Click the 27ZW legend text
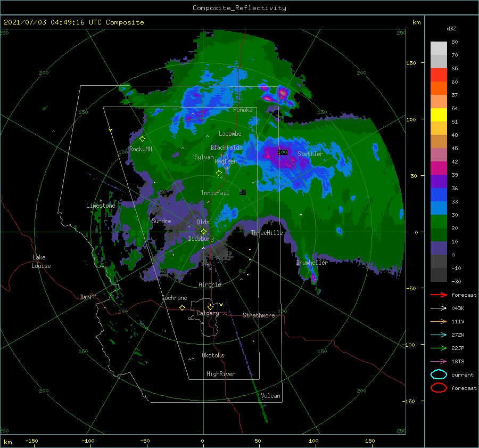The width and height of the screenshot is (479, 448). point(458,335)
